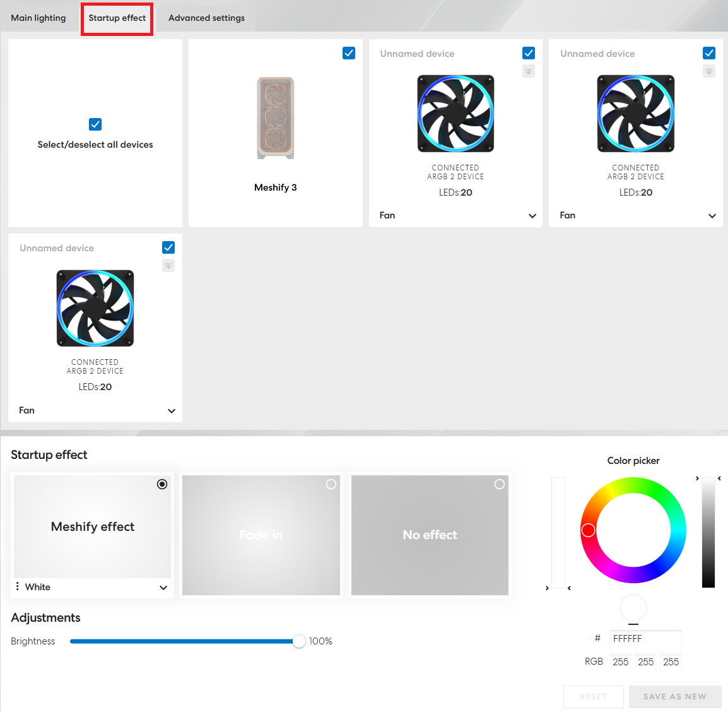Viewport: 728px width, 712px height.
Task: Click the 100% brightness value
Action: coord(321,641)
